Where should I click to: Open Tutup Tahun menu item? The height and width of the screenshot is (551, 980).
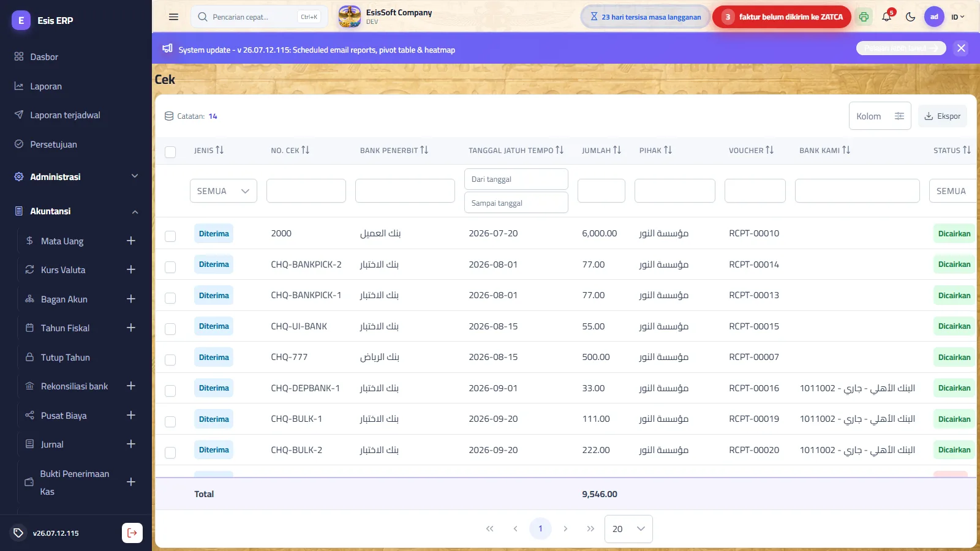tap(65, 358)
